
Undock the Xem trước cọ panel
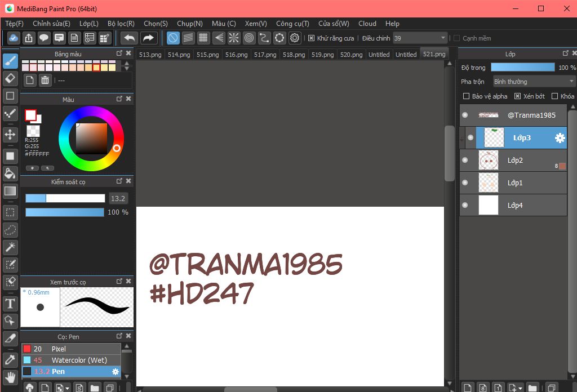tap(119, 281)
